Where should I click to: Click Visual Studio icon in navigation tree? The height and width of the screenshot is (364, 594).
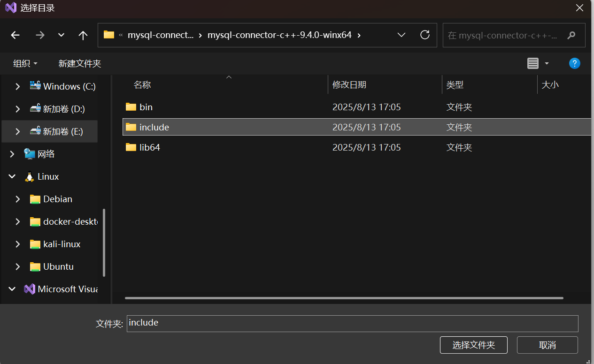30,289
